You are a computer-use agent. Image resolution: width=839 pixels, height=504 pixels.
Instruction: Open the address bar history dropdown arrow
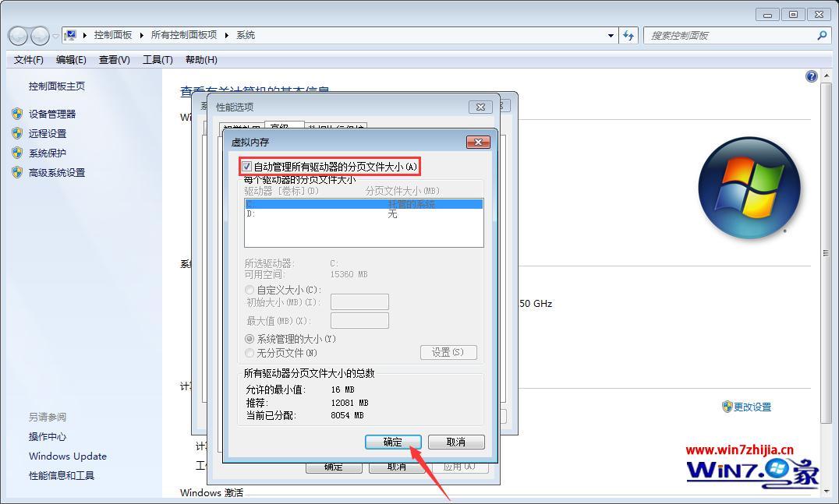[611, 35]
